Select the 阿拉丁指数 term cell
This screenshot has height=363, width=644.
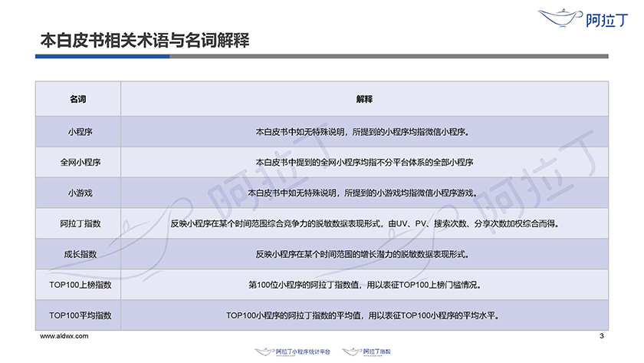pos(78,223)
